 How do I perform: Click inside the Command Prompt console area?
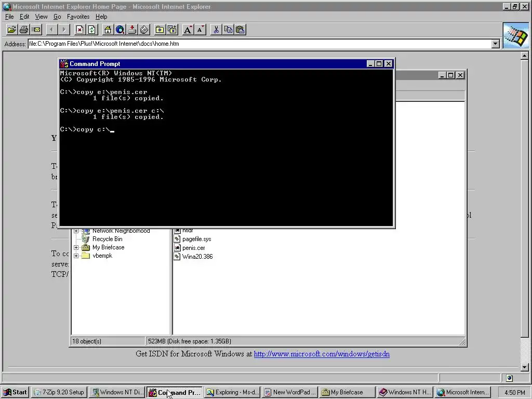(227, 148)
